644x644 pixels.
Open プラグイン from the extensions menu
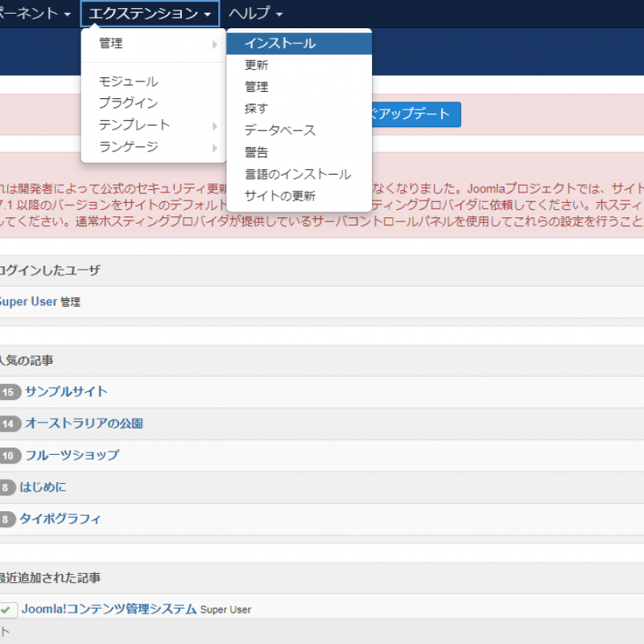(128, 103)
